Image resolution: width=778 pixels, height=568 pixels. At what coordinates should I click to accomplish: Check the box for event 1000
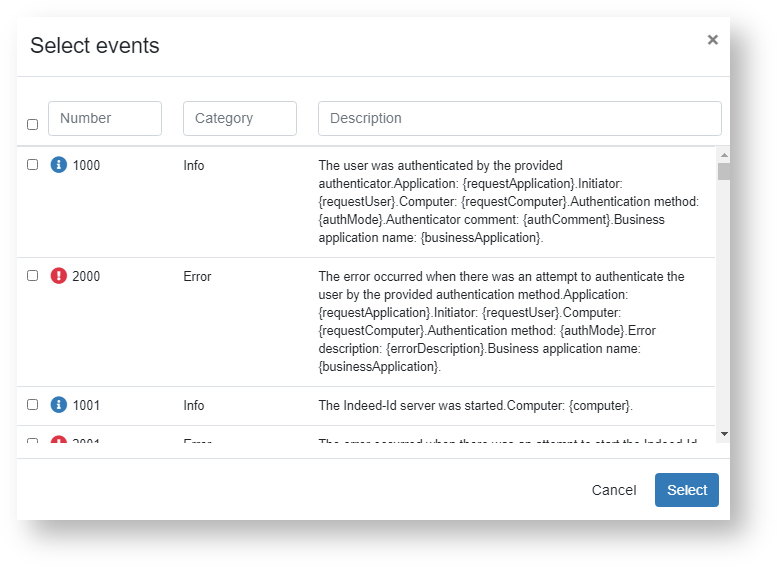click(32, 165)
